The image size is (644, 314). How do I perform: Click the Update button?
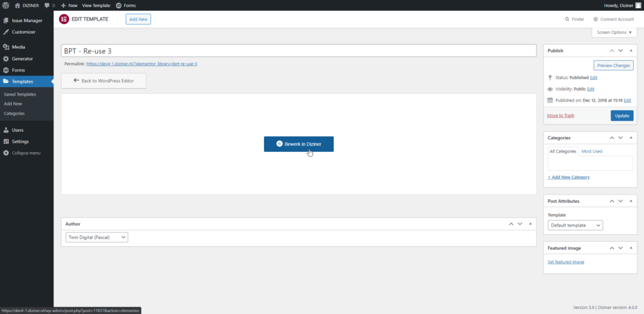[x=621, y=116]
